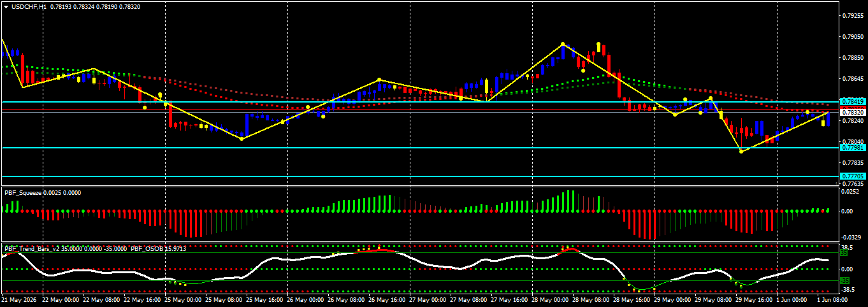Click the 28 May 00:00 time label
The height and width of the screenshot is (307, 868).
(551, 299)
